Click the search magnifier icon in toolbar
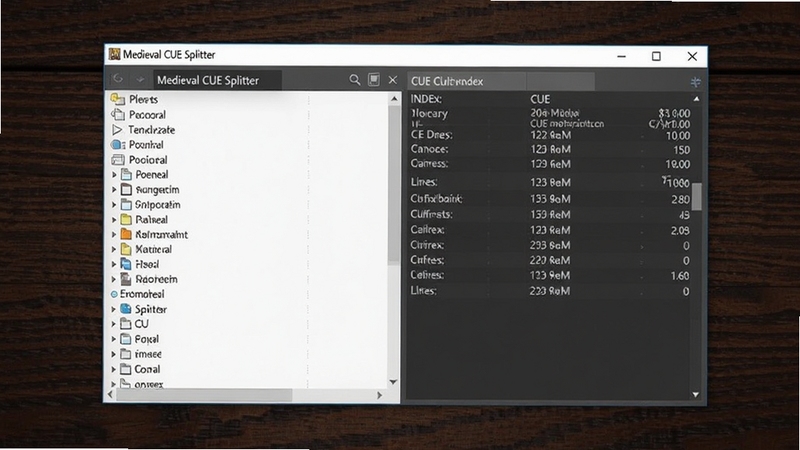This screenshot has height=450, width=800. [x=355, y=80]
